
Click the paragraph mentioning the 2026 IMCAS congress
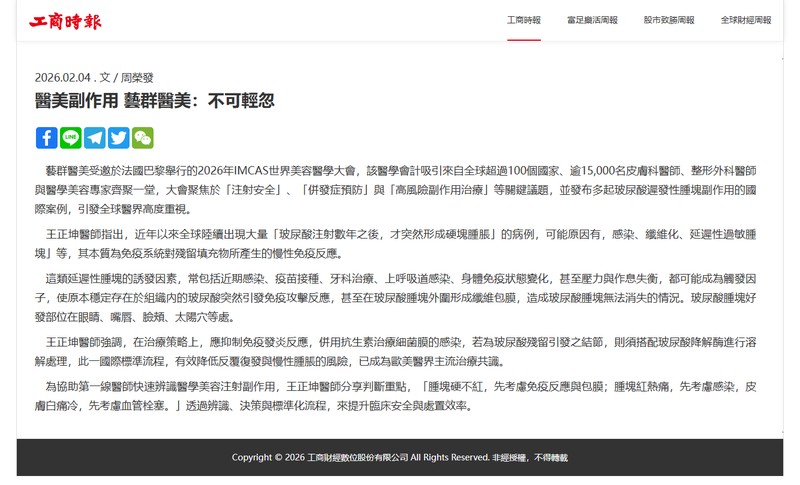400,188
